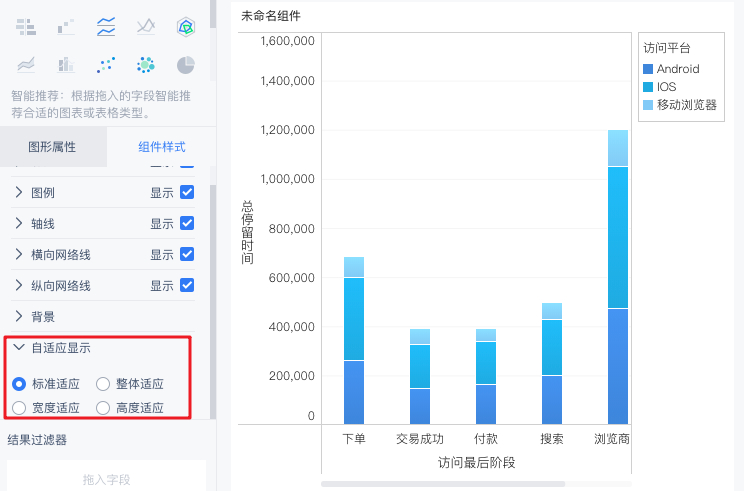Click the 拖入字段 filter drop field
The height and width of the screenshot is (491, 744).
tap(106, 476)
